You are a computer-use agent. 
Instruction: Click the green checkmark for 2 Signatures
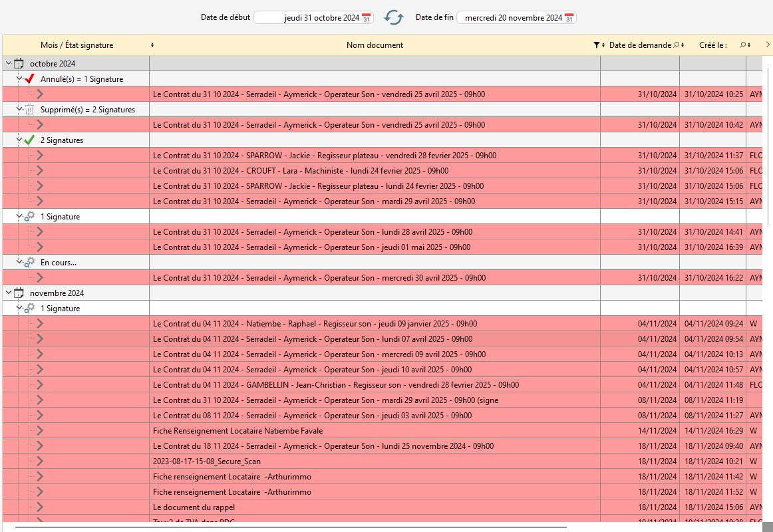coord(29,140)
